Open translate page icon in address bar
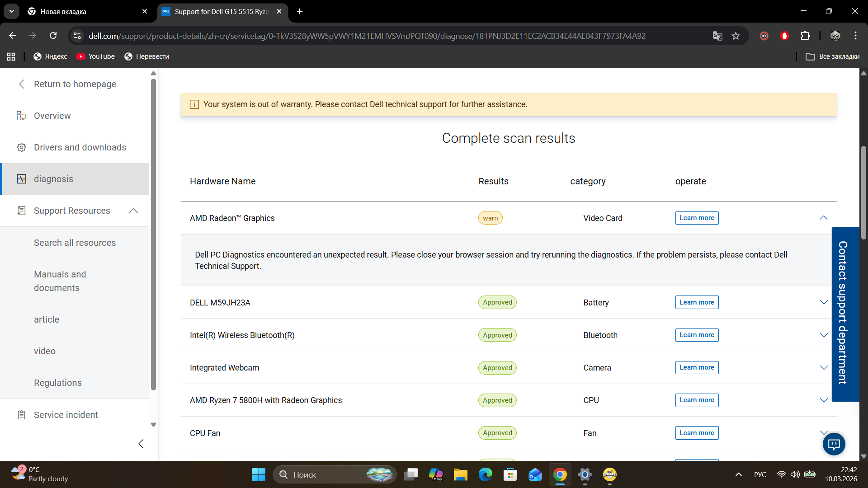The height and width of the screenshot is (488, 868). click(x=717, y=36)
